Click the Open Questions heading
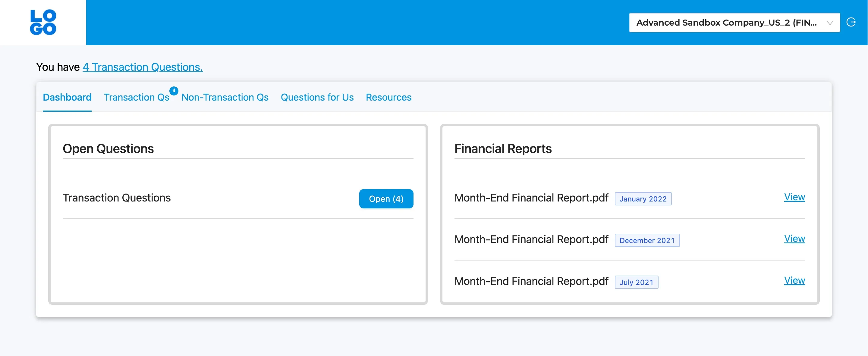 (x=108, y=148)
